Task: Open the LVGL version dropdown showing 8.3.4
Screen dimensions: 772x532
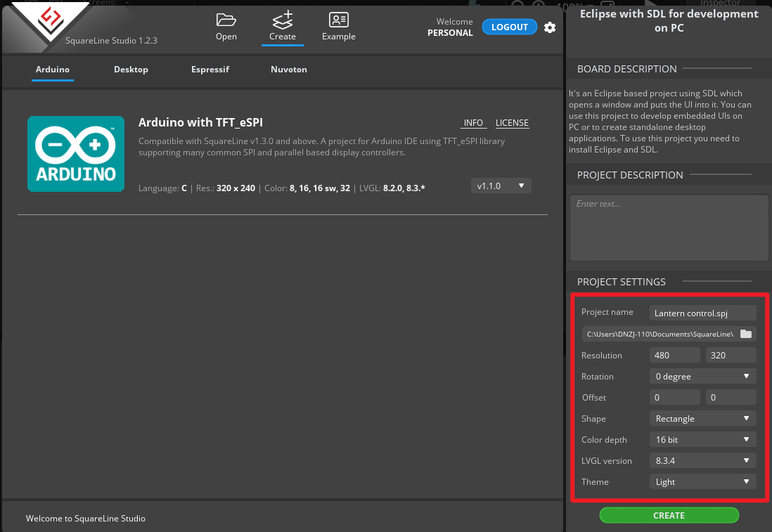Action: pos(702,460)
